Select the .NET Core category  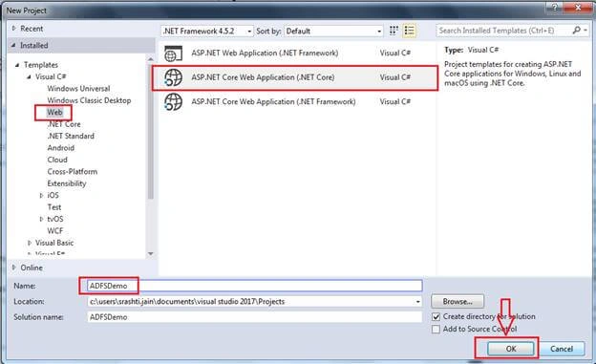pyautogui.click(x=64, y=124)
